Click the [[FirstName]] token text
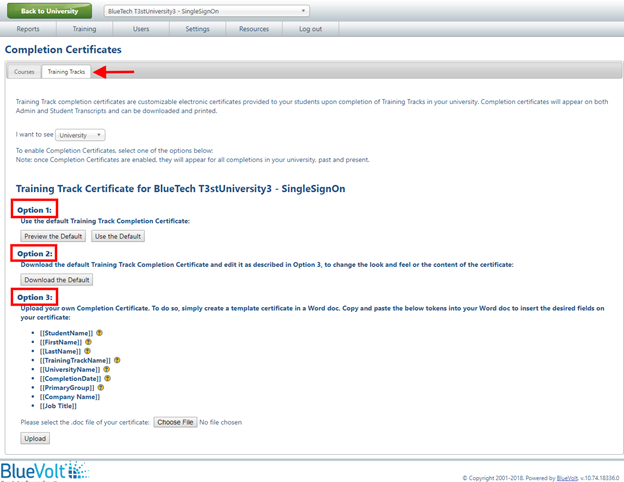Screen dimensions: 624x482 click(x=61, y=342)
